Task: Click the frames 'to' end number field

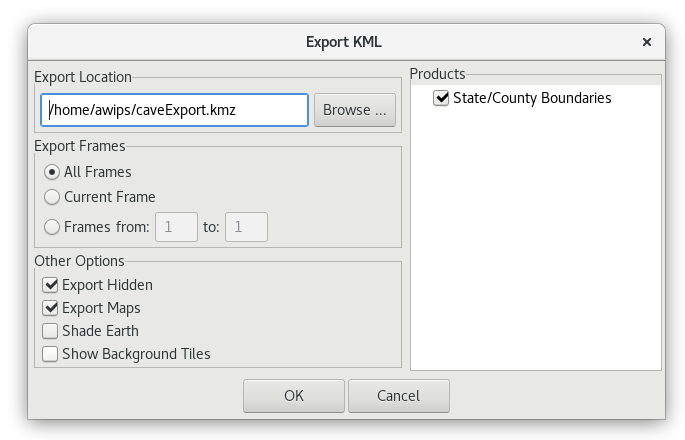Action: [x=246, y=227]
